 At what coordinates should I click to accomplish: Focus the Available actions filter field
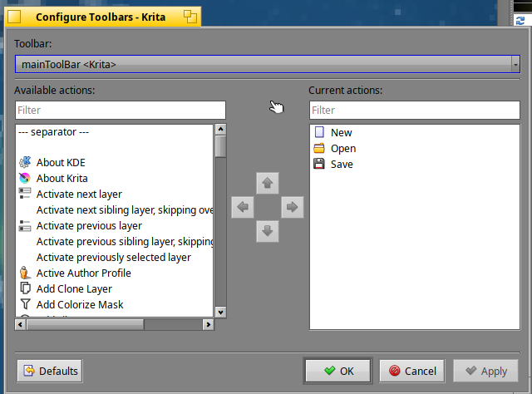[121, 110]
